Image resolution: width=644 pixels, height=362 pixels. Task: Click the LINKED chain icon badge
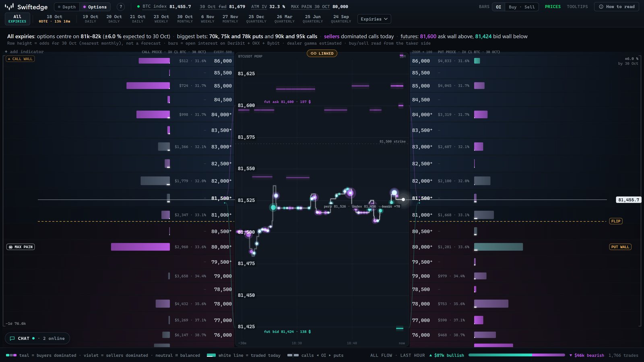[x=322, y=53]
